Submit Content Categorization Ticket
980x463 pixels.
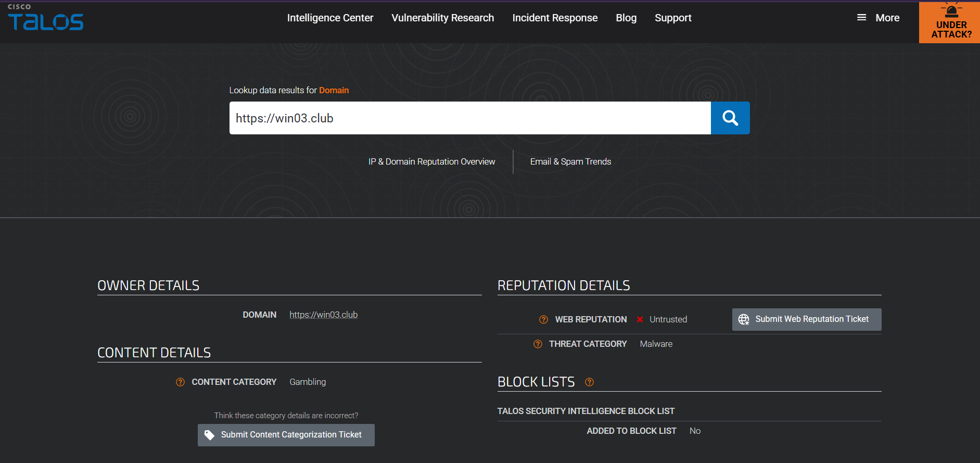pos(286,435)
